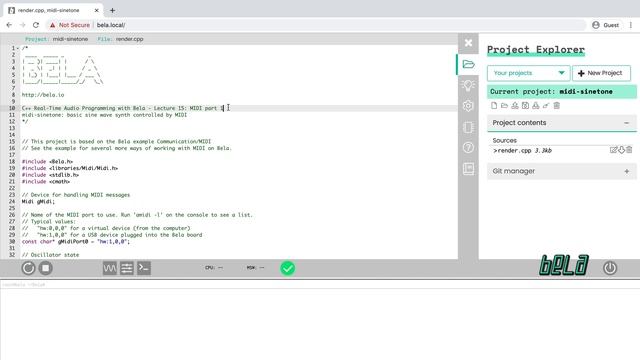
Task: Go forward in the browser
Action: point(22,25)
